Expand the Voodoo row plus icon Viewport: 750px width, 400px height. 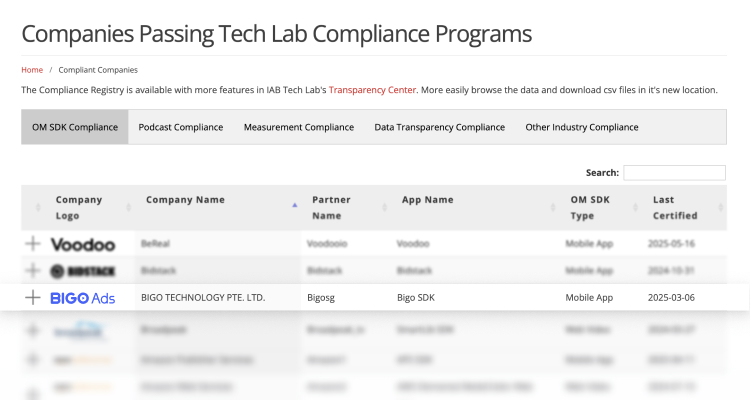click(x=33, y=244)
